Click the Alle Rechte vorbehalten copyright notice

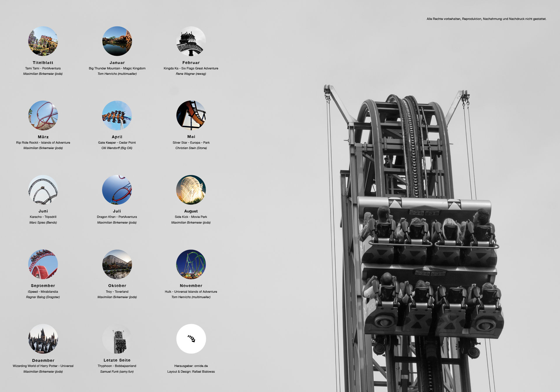486,19
